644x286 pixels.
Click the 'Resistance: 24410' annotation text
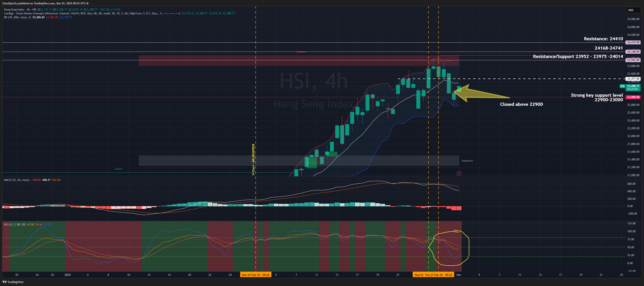click(x=603, y=39)
